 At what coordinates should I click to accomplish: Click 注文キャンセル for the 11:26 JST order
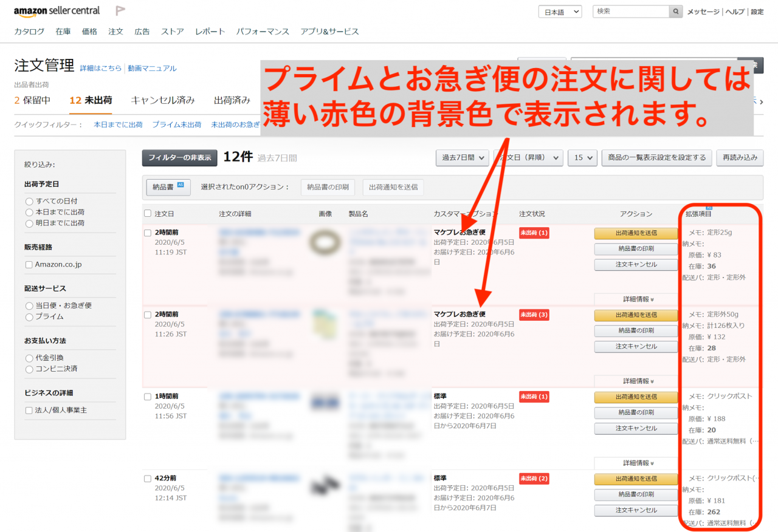636,346
